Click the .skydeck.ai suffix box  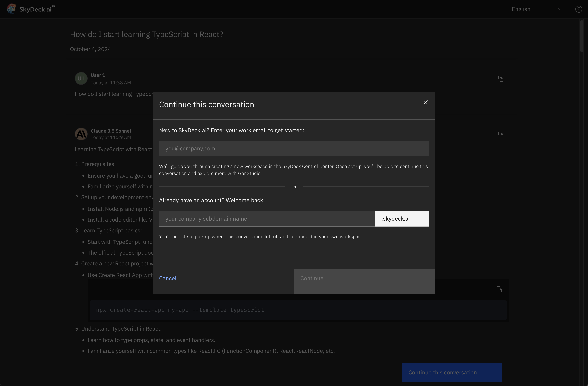point(402,218)
